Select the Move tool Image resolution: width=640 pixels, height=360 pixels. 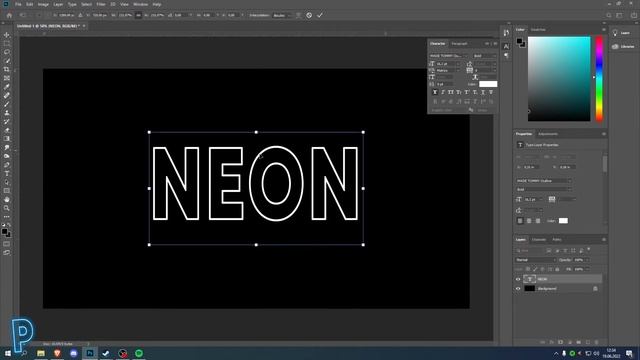tap(7, 35)
